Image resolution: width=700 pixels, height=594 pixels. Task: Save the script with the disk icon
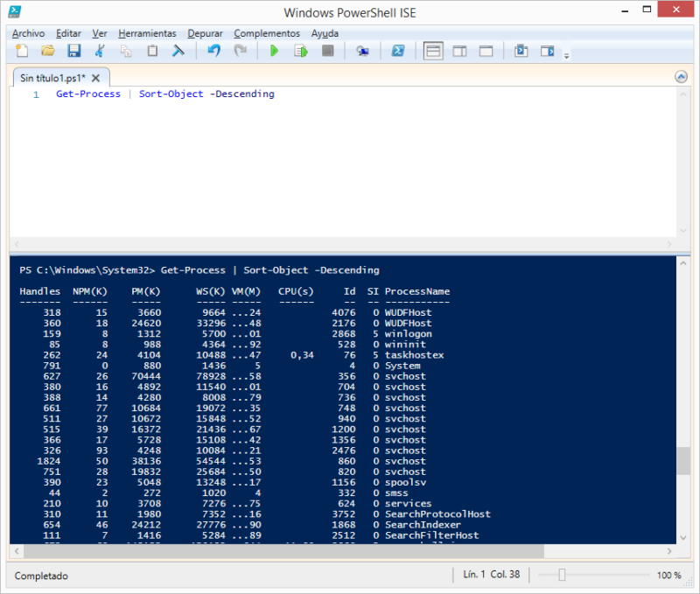pyautogui.click(x=74, y=51)
